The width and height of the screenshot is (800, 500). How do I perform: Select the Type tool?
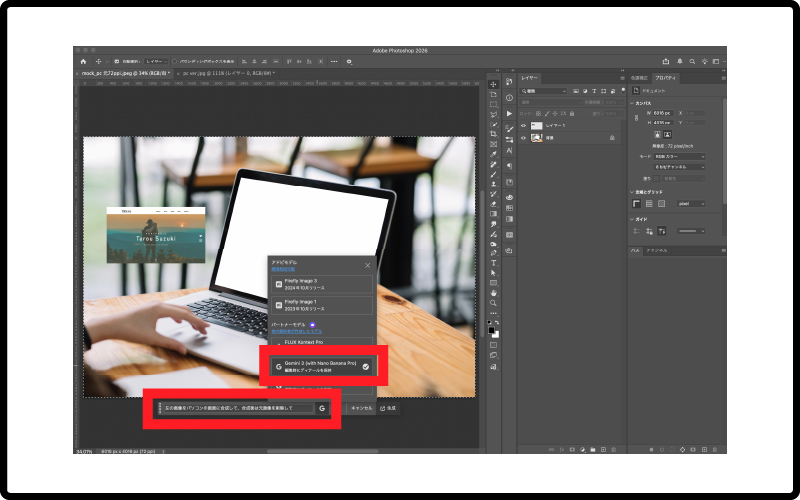(494, 262)
